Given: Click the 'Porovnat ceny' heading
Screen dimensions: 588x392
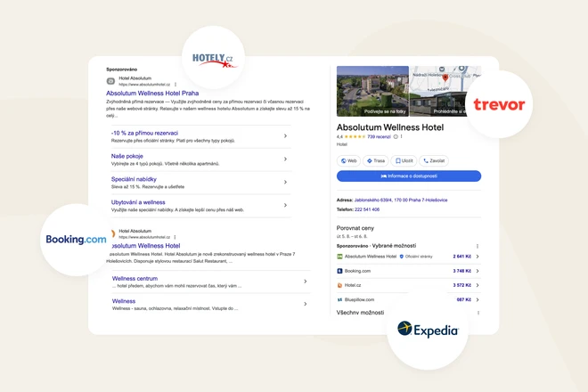Looking at the screenshot, I should coord(355,228).
